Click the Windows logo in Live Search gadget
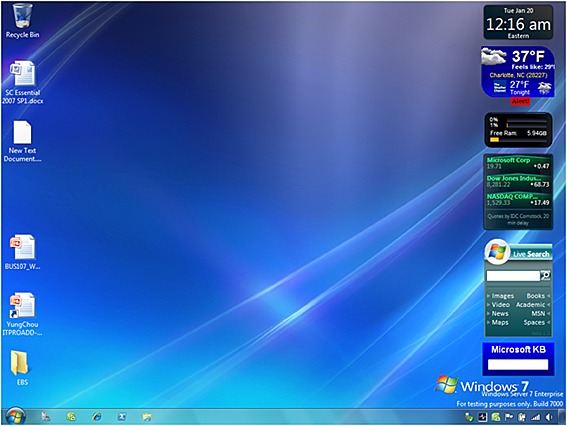This screenshot has width=567, height=426. pyautogui.click(x=497, y=251)
